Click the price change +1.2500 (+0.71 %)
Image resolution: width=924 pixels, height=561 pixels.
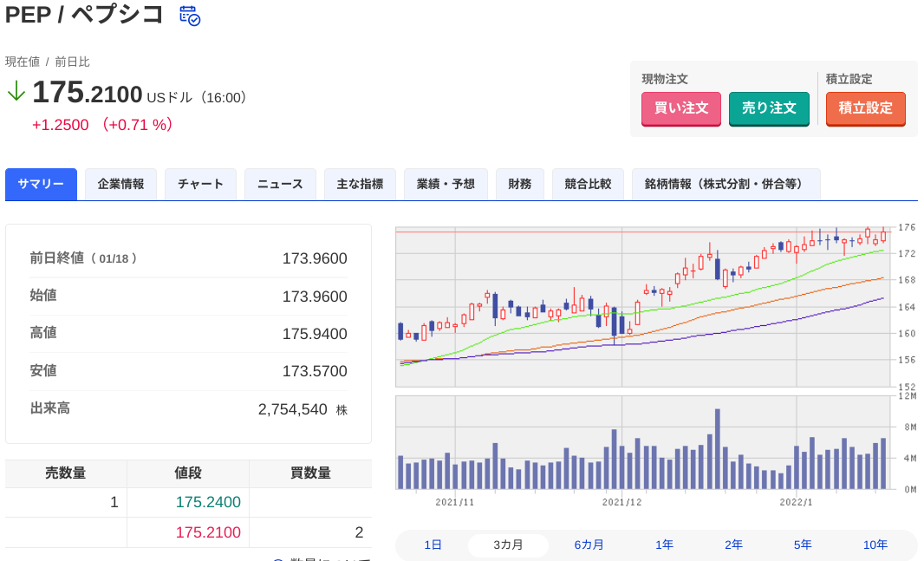coord(102,125)
